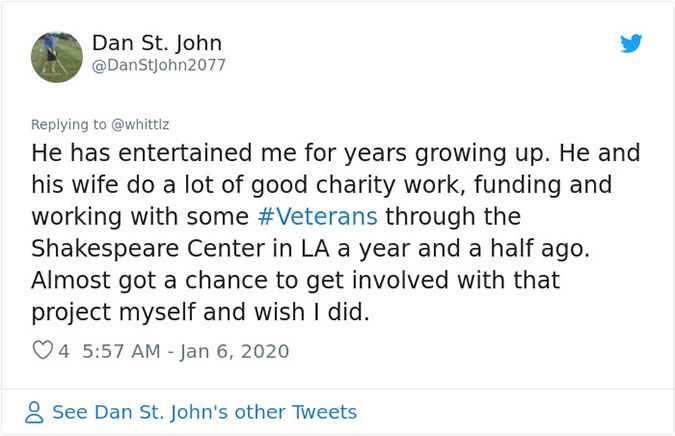Open Dan St. John's profile photo
This screenshot has height=436, width=675.
click(x=57, y=56)
